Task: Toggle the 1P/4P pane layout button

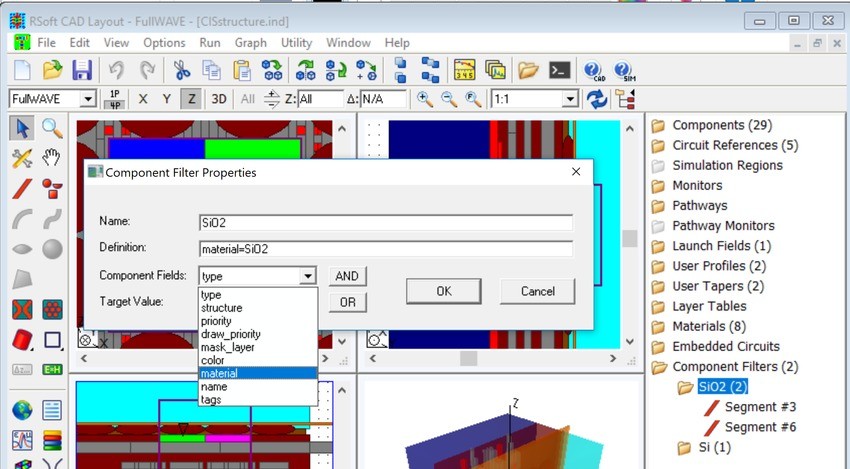Action: point(115,99)
